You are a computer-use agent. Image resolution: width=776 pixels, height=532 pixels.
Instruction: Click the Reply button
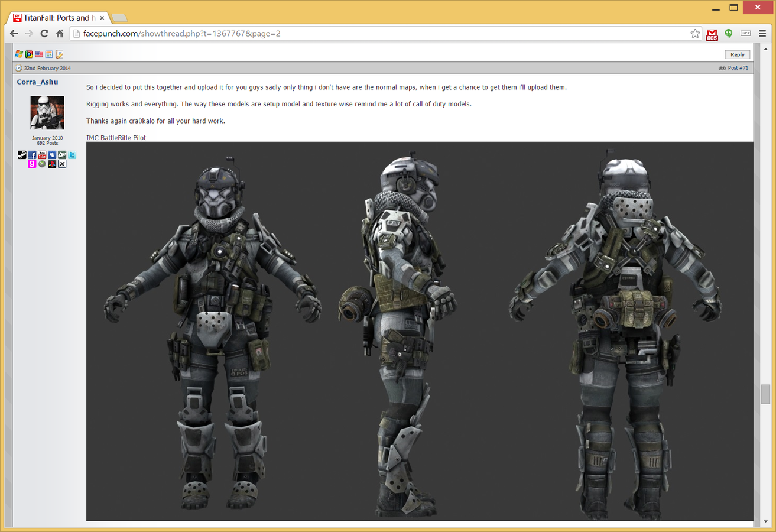point(738,54)
